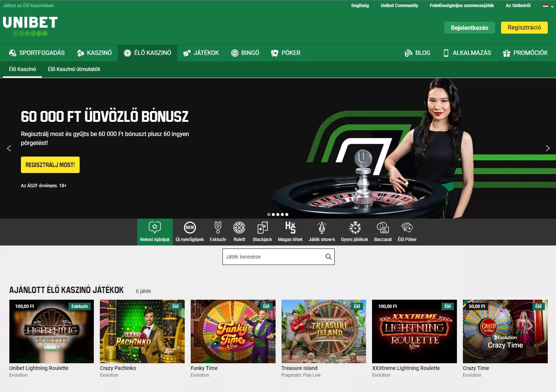Open the Exkluzív games category
Screen dimensions: 556x392
click(218, 228)
